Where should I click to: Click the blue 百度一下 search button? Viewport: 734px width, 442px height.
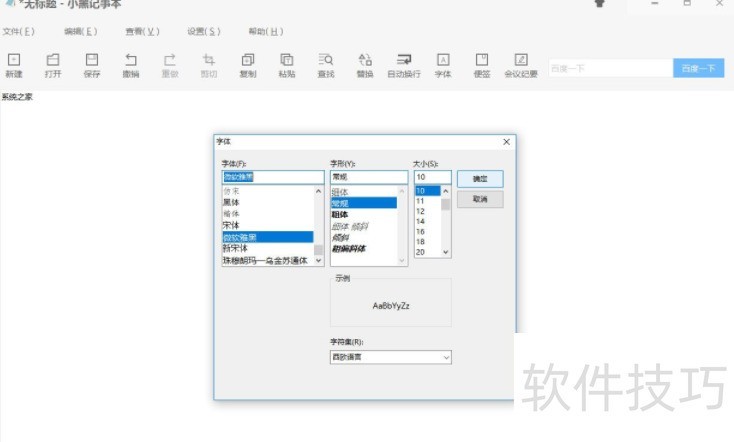698,68
